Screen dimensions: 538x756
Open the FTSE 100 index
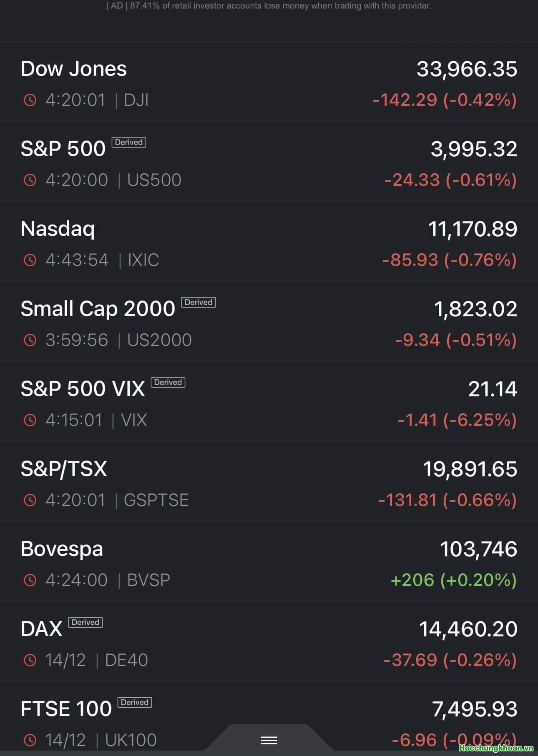click(x=66, y=709)
